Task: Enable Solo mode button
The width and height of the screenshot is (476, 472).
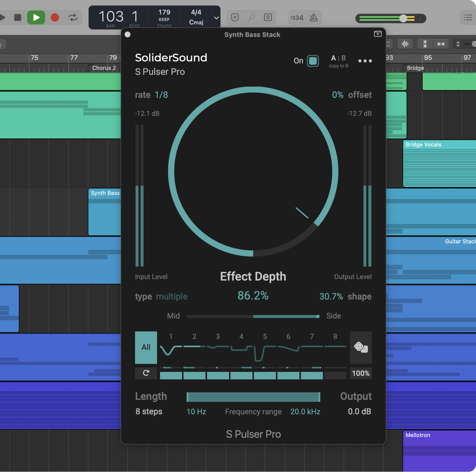Action: [268, 18]
